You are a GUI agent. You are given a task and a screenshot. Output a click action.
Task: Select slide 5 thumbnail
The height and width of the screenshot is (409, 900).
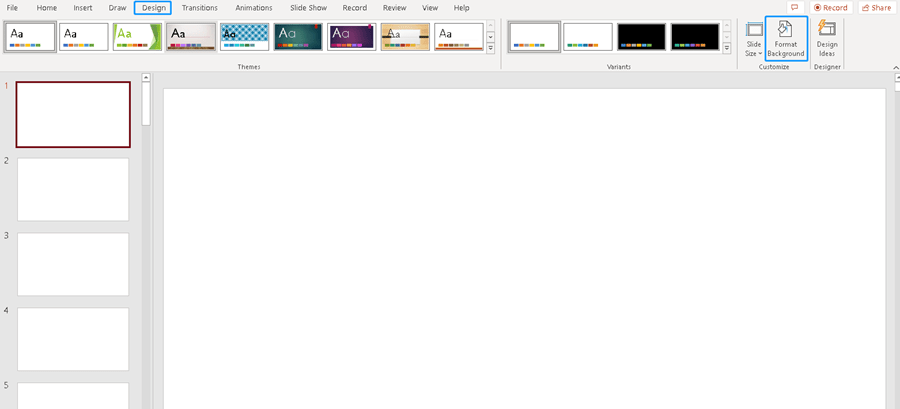[73, 396]
